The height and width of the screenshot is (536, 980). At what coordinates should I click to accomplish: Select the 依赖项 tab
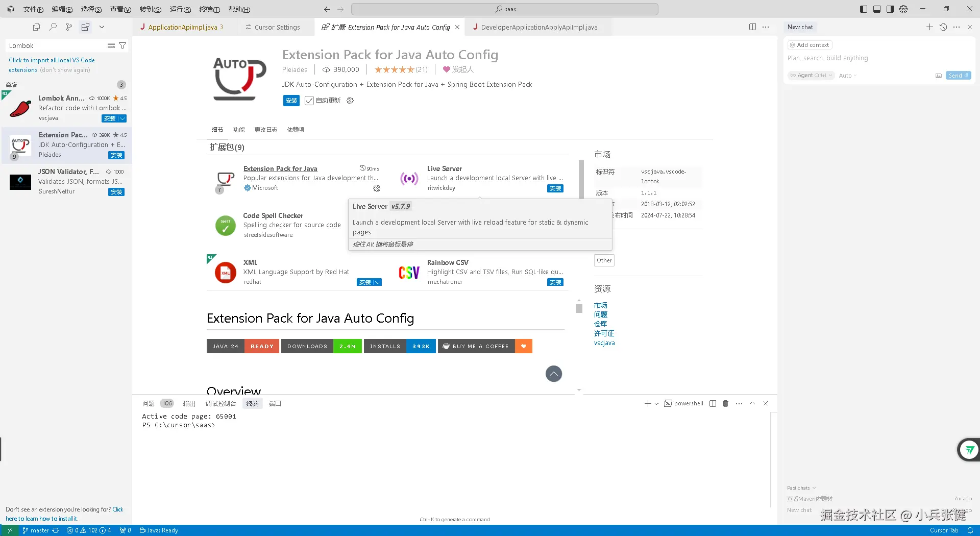point(296,130)
